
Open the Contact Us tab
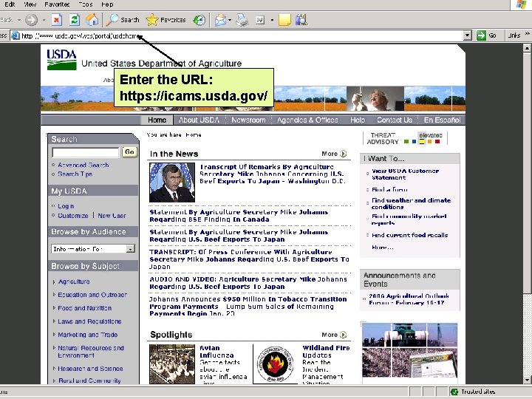395,120
